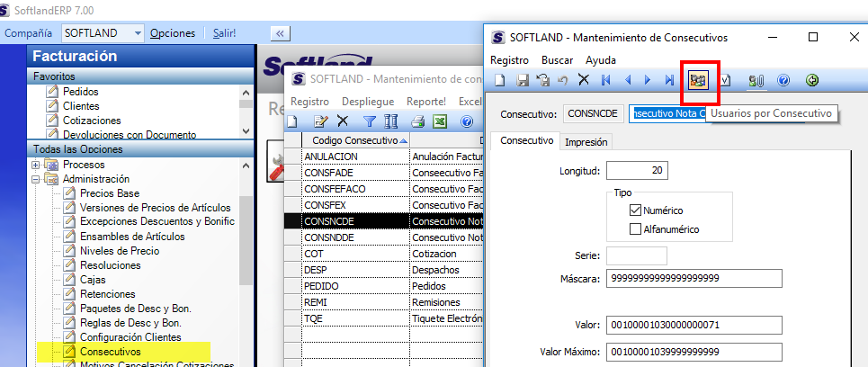Open Pedidos in Favoritos
This screenshot has width=868, height=367.
[x=81, y=92]
